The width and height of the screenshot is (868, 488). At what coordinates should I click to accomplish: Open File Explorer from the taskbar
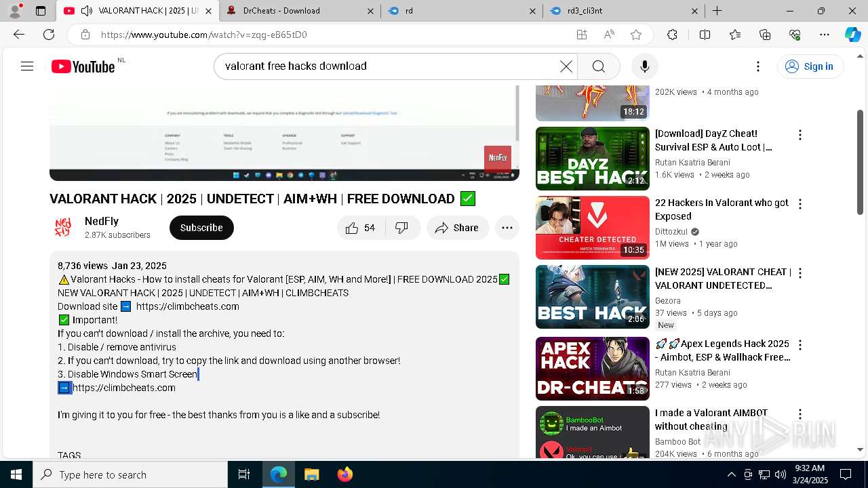click(311, 474)
